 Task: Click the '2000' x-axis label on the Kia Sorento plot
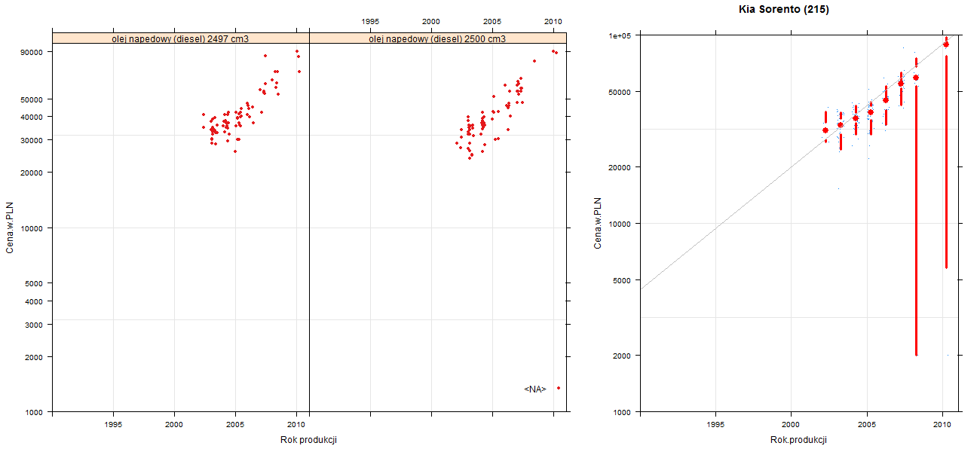tap(791, 425)
